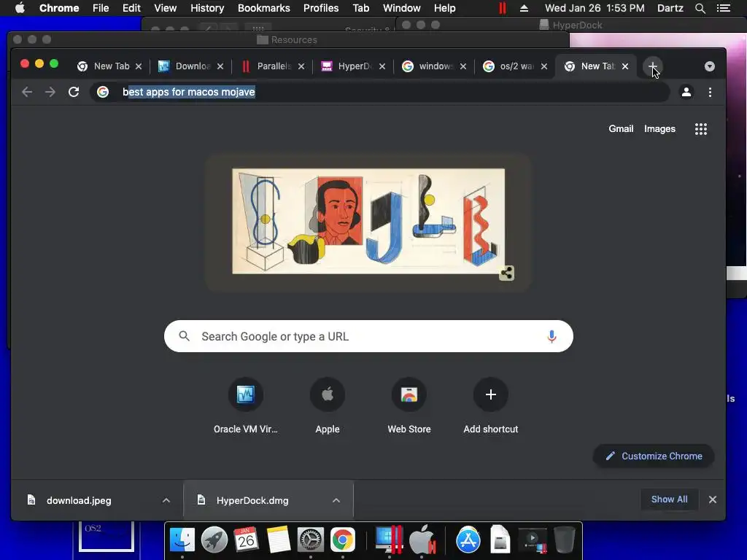The width and height of the screenshot is (747, 560).
Task: Open the Apple menu
Action: coord(20,8)
